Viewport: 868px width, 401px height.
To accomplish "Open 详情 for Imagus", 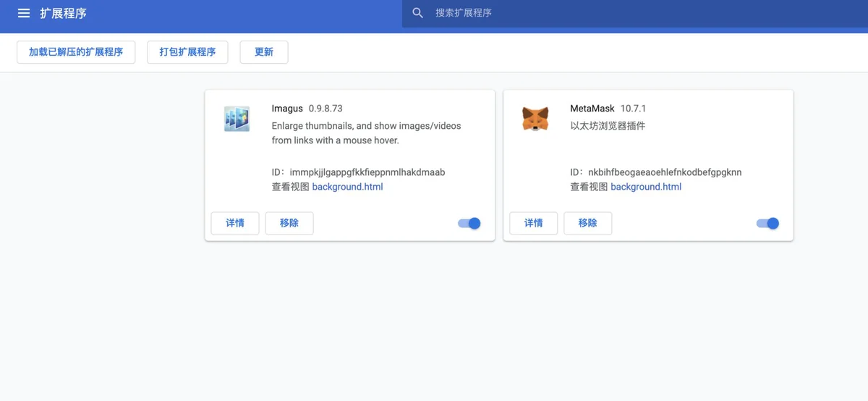I will click(x=235, y=223).
